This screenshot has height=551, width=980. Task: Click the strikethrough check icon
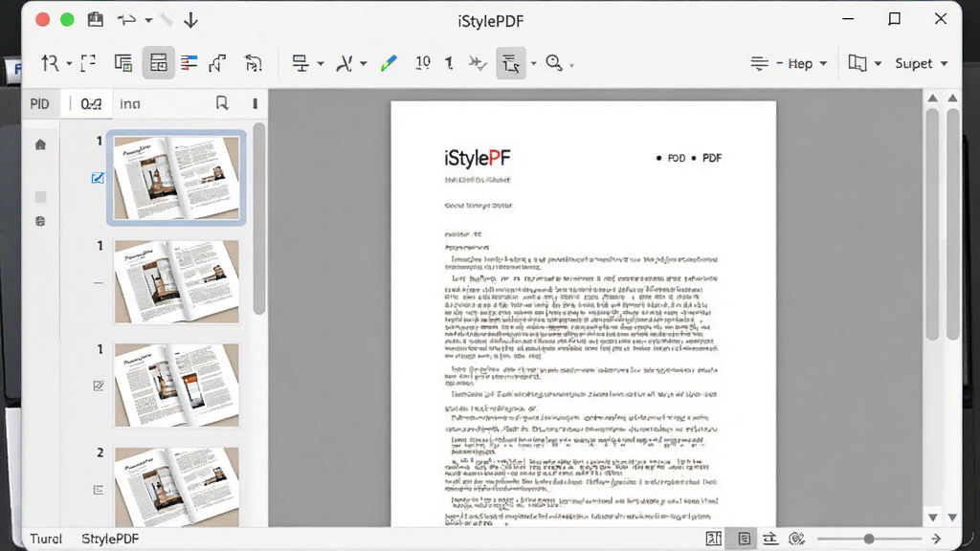pos(478,63)
